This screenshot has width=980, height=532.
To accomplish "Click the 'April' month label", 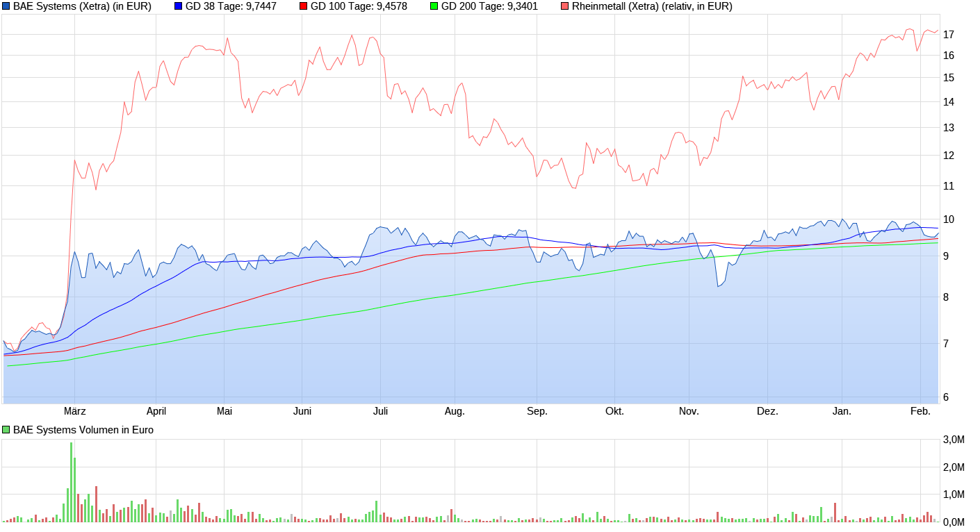I will pos(156,411).
